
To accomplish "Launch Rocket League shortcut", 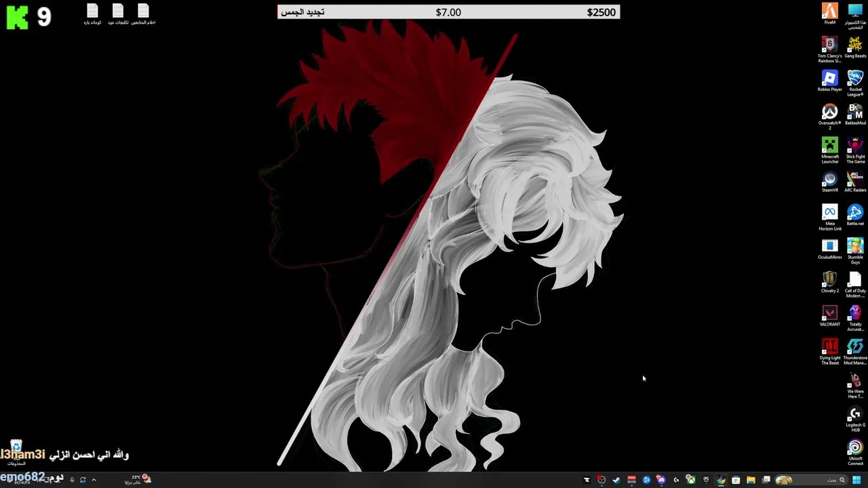I will [855, 83].
